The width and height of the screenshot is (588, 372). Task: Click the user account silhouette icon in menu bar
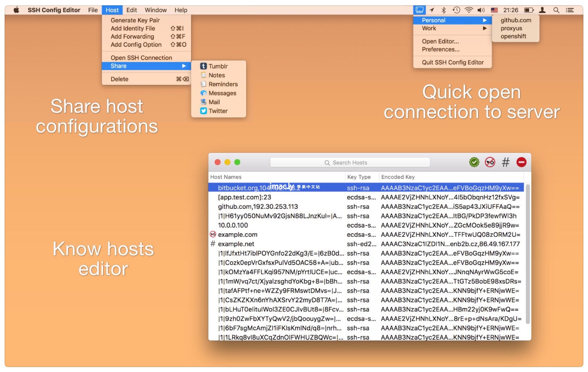coord(542,10)
